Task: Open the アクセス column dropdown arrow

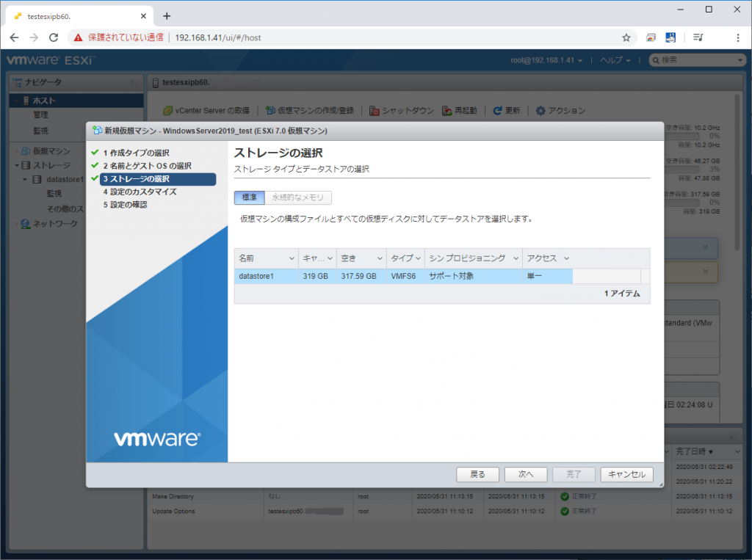Action: [566, 258]
